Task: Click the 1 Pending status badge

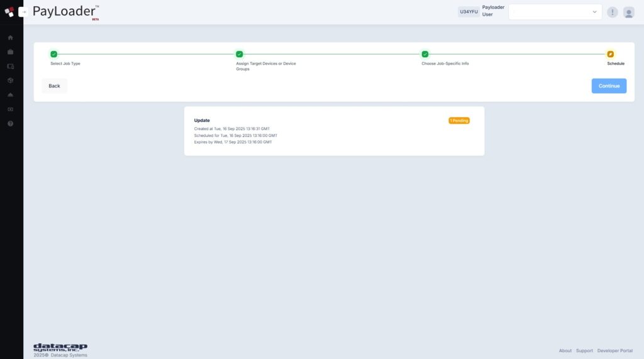Action: 458,120
